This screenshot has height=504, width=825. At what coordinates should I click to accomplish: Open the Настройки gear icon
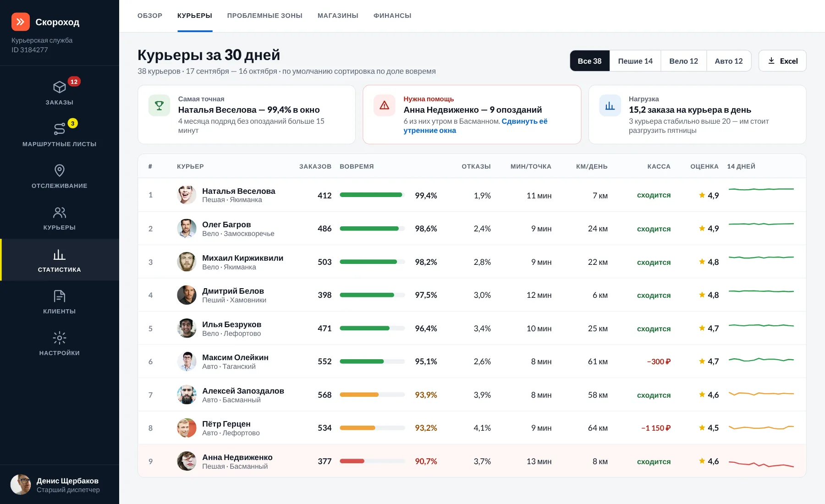pyautogui.click(x=60, y=338)
